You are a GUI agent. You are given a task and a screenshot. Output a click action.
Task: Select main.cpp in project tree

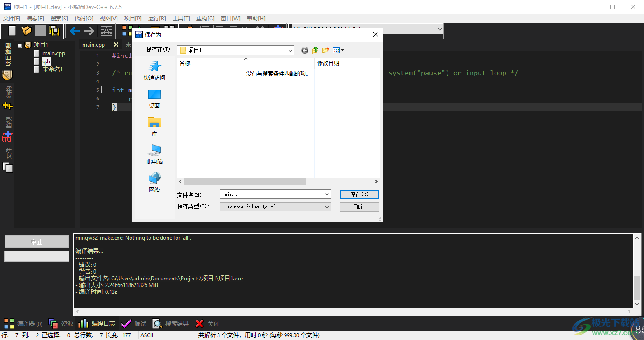tap(54, 53)
